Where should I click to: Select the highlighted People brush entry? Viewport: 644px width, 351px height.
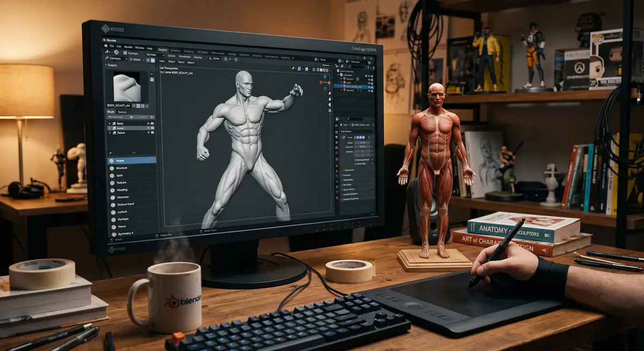131,160
